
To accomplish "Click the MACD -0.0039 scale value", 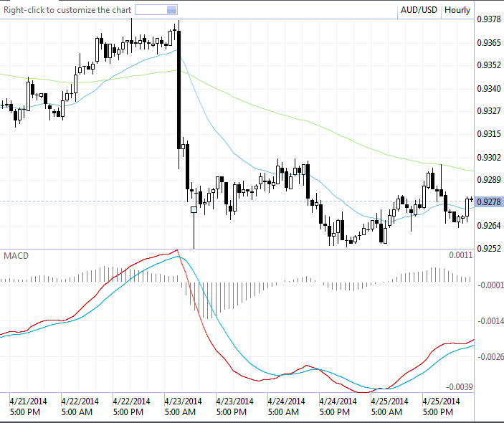I will point(460,387).
